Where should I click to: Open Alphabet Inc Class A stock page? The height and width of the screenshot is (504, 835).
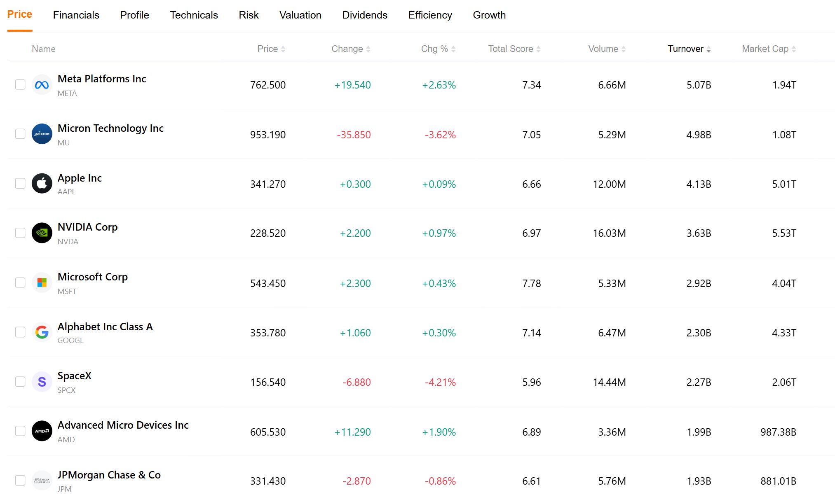(x=105, y=327)
